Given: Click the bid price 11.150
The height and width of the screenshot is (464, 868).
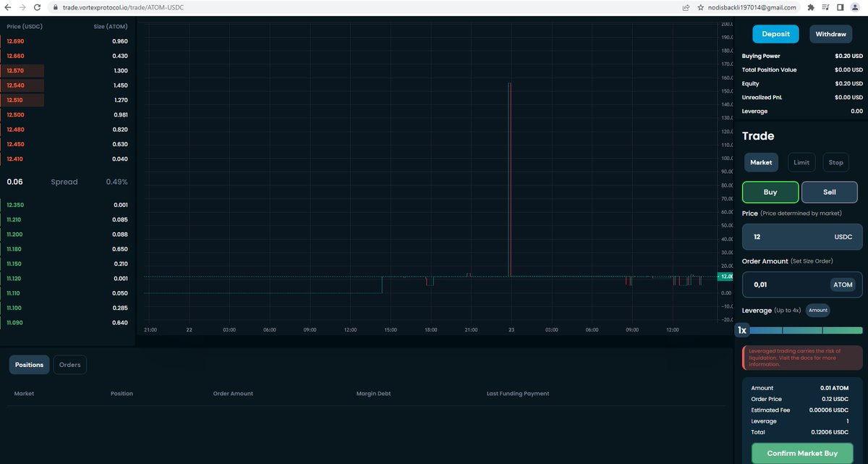Looking at the screenshot, I should click(x=14, y=263).
